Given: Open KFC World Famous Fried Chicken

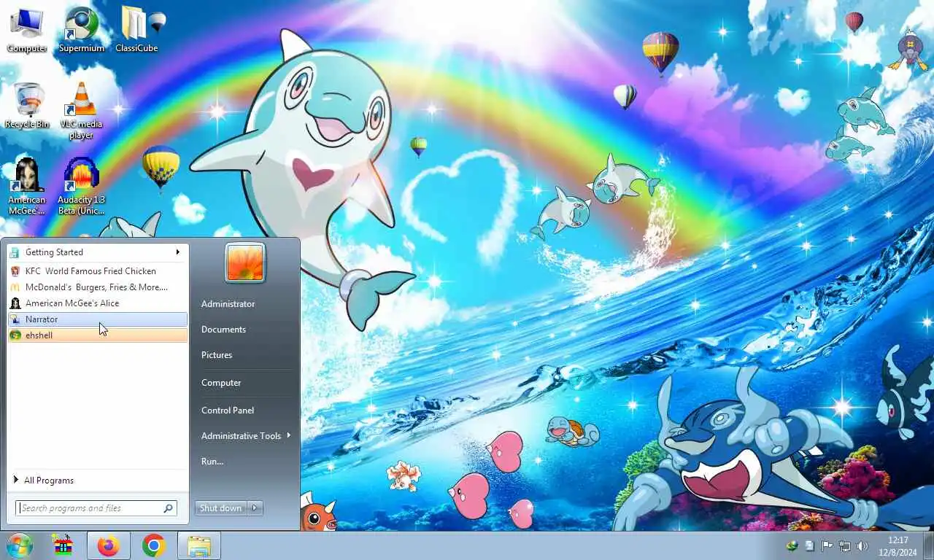Looking at the screenshot, I should (x=98, y=271).
